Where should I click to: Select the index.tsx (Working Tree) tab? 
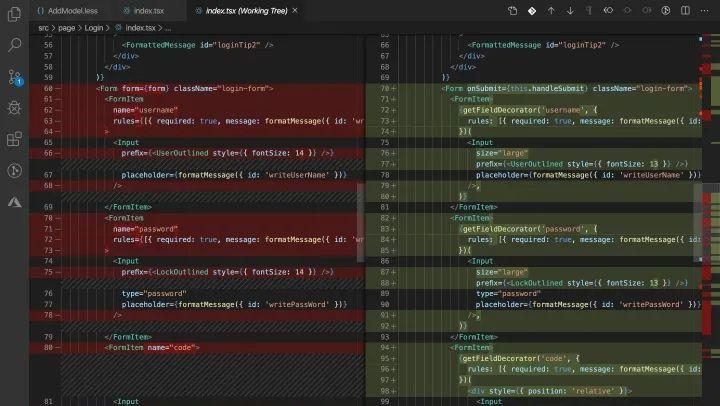[246, 11]
